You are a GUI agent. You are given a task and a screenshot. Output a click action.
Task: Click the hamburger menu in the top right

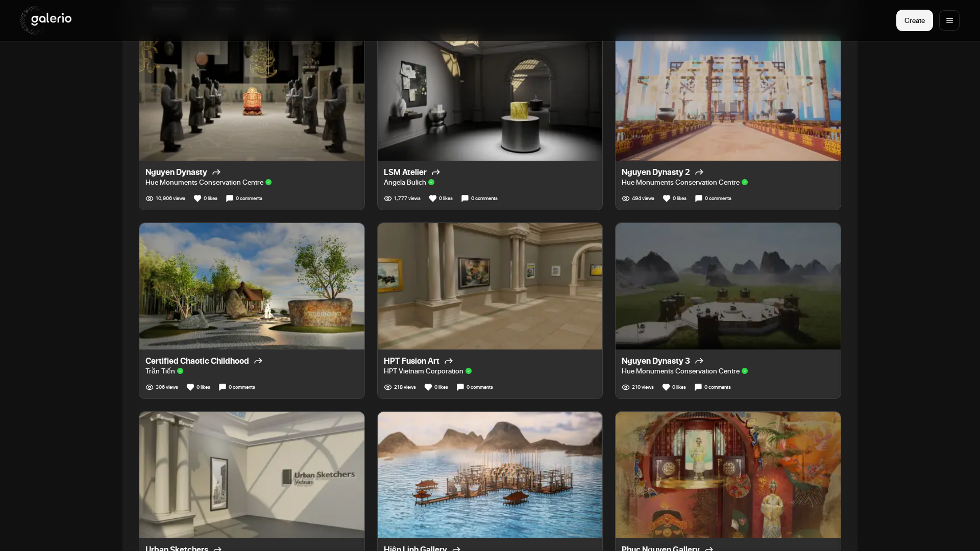(949, 20)
